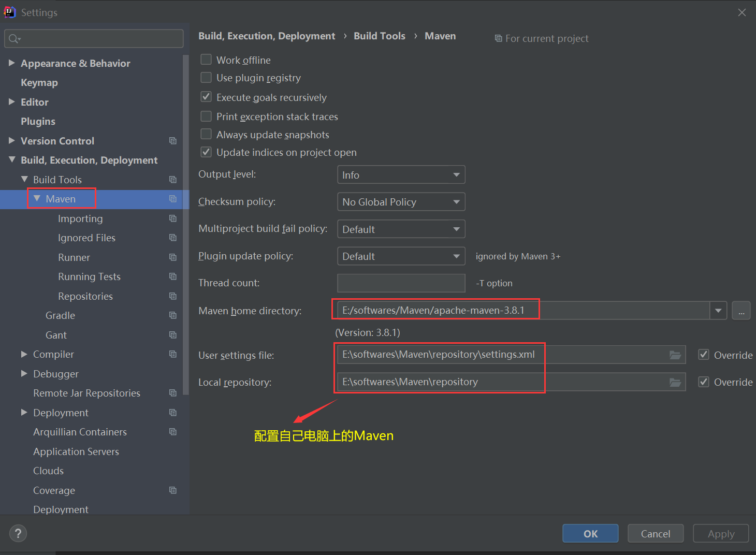The height and width of the screenshot is (555, 756).
Task: Click project-level icon beside Remote Jar Repositories
Action: 173,393
